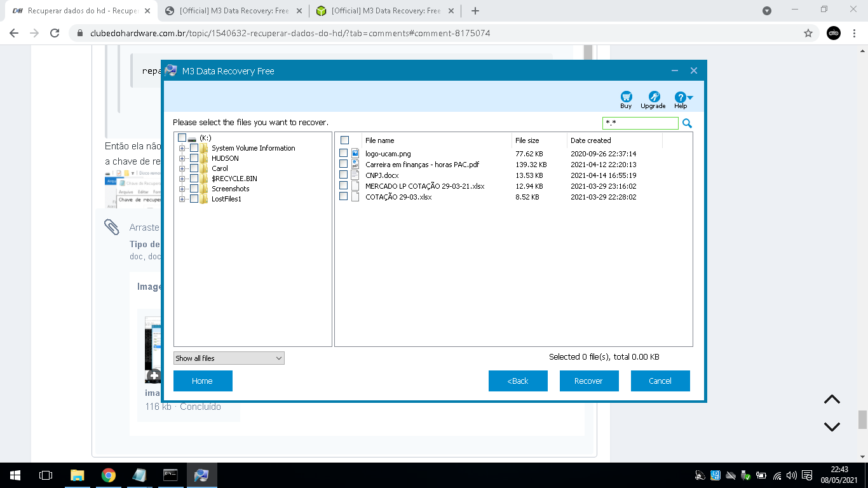Click the PDF icon of Carreira em finanças
868x488 pixels.
pos(355,164)
